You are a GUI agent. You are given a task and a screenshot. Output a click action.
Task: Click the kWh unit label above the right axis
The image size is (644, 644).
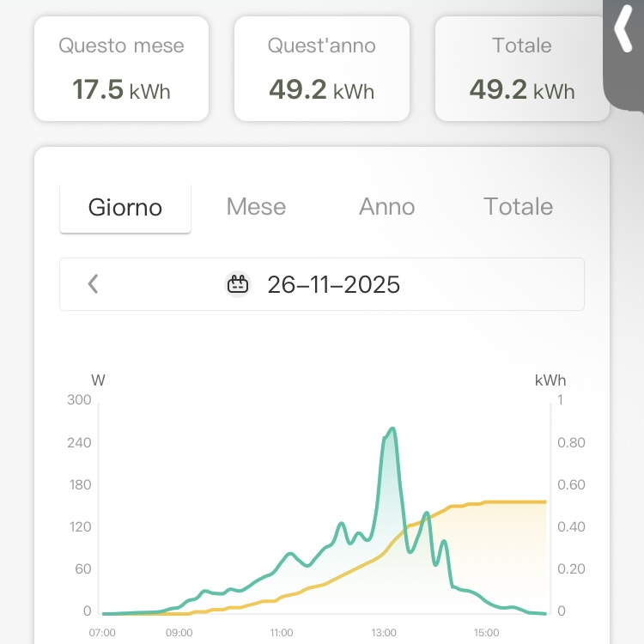coord(550,380)
